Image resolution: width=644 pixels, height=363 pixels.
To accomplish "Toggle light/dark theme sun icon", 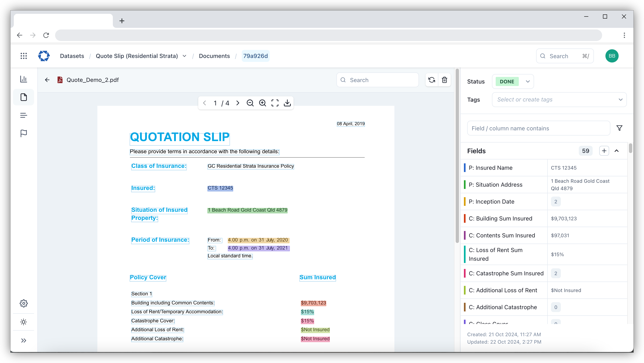I will 24,322.
